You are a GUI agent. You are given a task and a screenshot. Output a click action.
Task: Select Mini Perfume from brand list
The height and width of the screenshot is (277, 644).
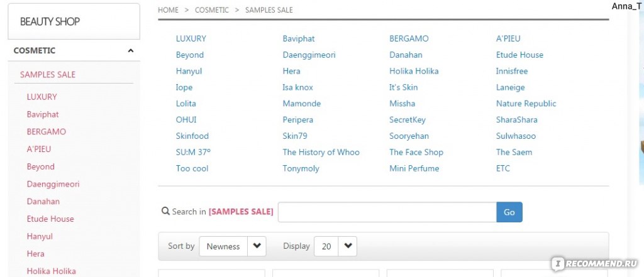point(414,168)
